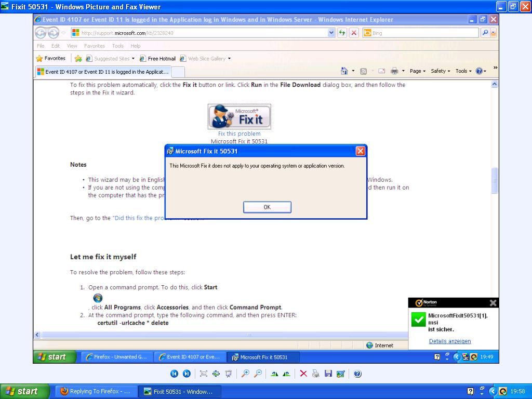Expand Suggested Sites dropdown in Favorites bar

coord(133,58)
